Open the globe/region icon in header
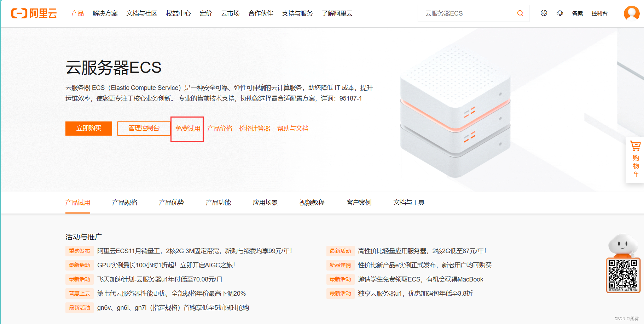644x324 pixels. [x=544, y=13]
